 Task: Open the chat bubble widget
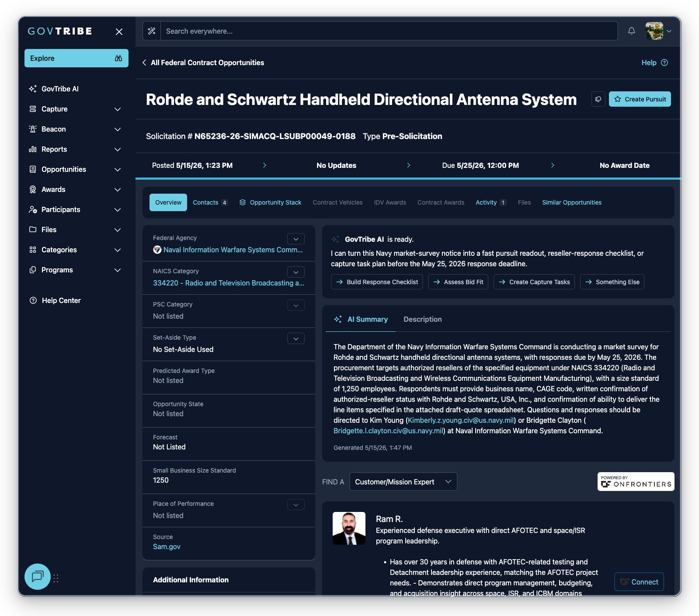38,577
